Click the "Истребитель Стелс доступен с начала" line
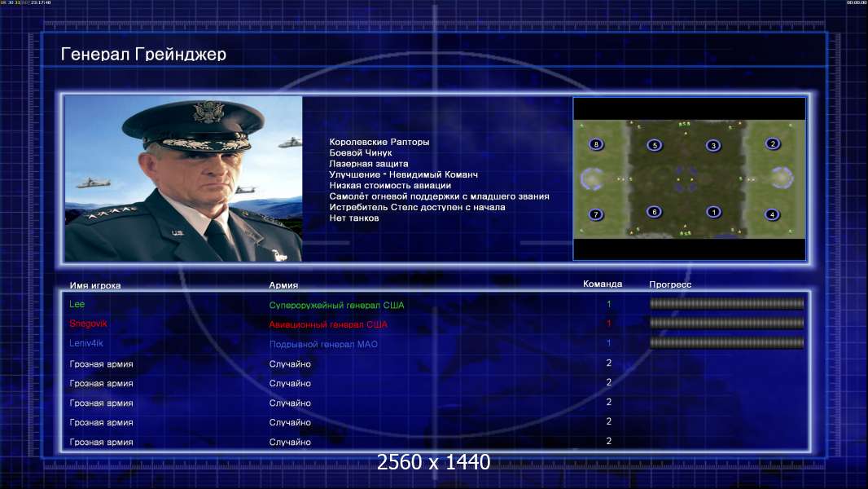Viewport: 868px width, 489px height. [417, 207]
